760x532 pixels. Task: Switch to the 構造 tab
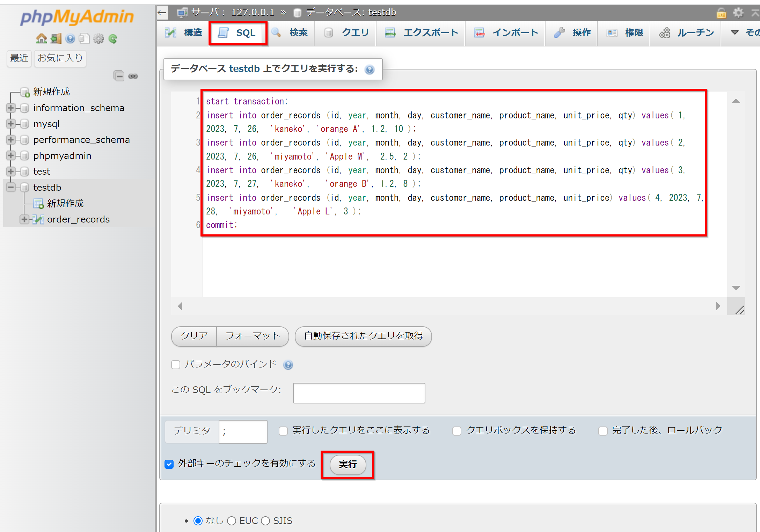tap(183, 33)
